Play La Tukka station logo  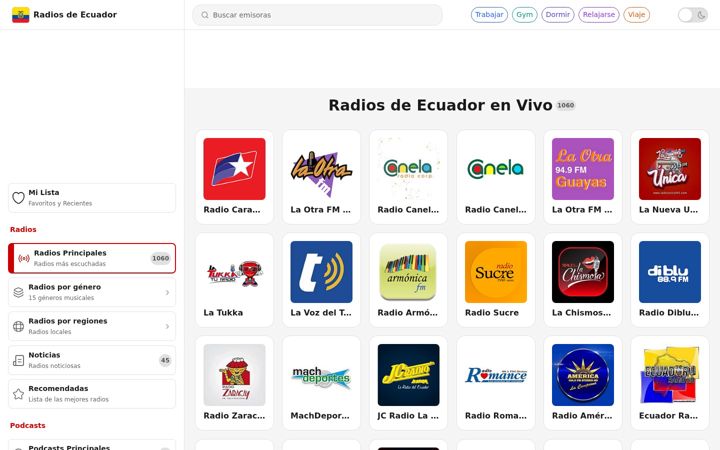[x=234, y=272]
